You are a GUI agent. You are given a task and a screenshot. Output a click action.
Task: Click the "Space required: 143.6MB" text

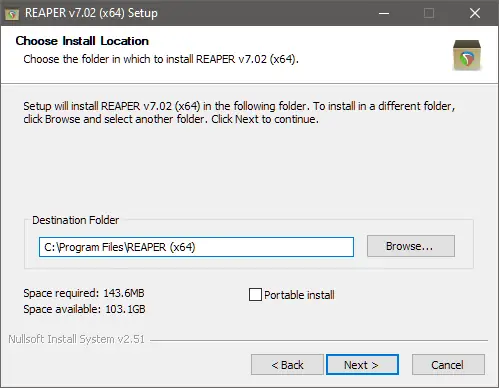pyautogui.click(x=84, y=293)
